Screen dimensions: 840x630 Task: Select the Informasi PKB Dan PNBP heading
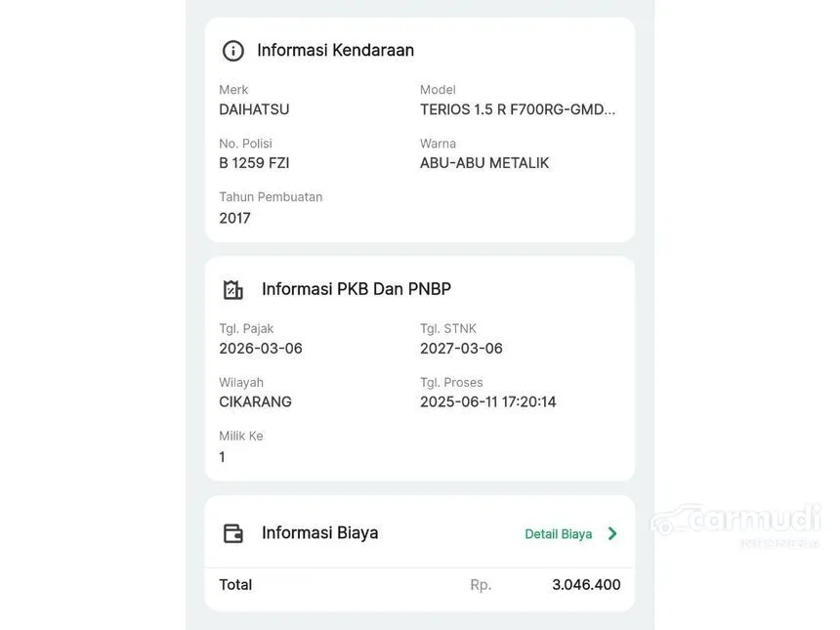357,289
